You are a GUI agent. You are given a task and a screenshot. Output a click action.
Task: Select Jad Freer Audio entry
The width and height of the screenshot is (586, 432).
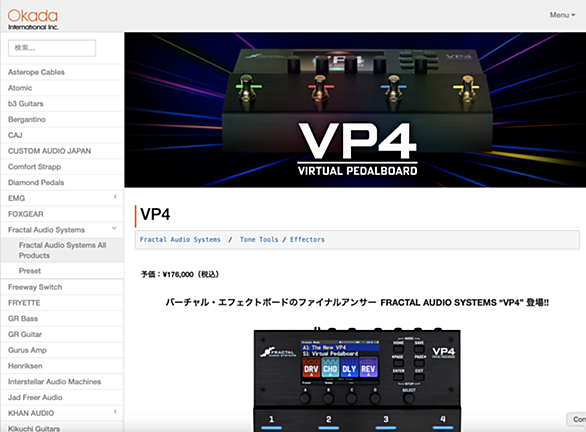(35, 397)
